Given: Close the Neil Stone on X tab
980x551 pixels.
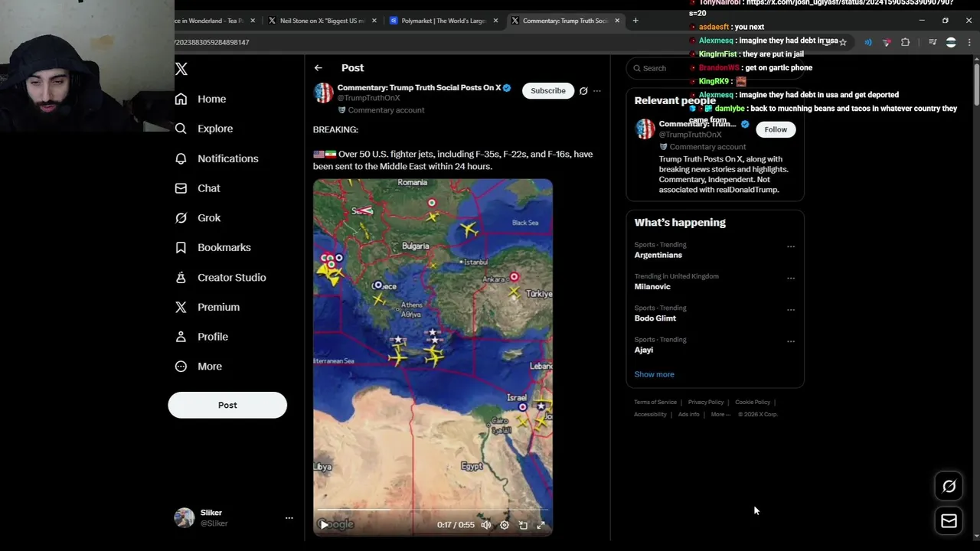Looking at the screenshot, I should pyautogui.click(x=374, y=21).
